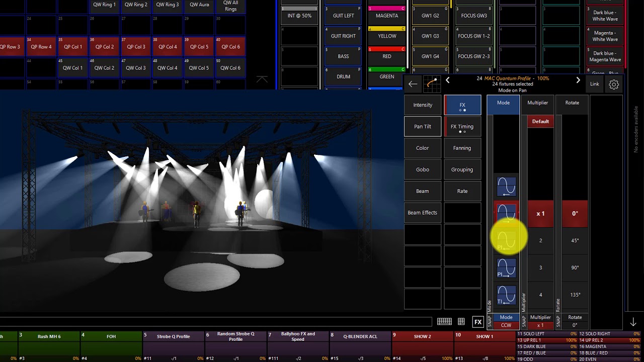Select the Dark blue - Magenta Wave preset
Image resolution: width=644 pixels, height=362 pixels.
[605, 56]
